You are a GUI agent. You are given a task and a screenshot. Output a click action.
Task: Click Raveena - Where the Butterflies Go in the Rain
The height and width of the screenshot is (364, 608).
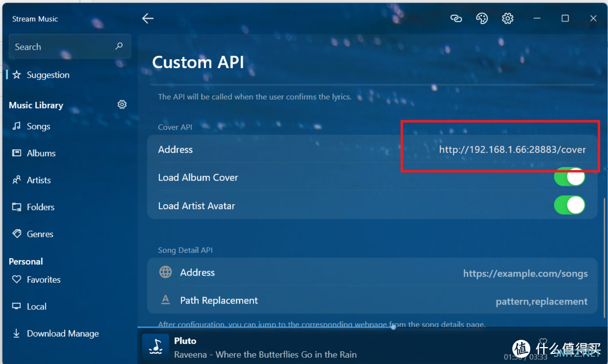click(265, 354)
